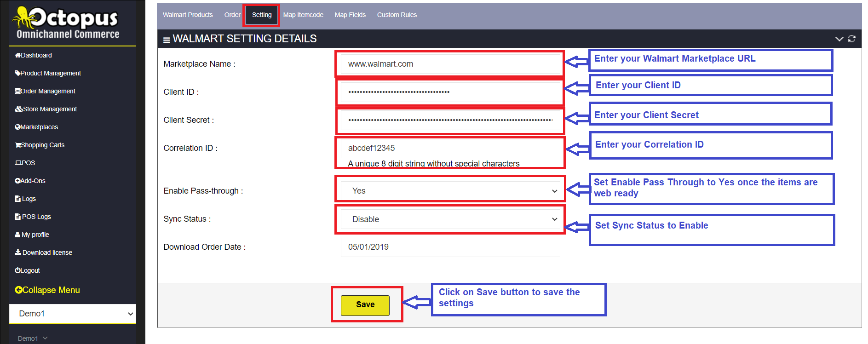Open the Add-Ons section
This screenshot has height=344, width=868.
(x=33, y=181)
